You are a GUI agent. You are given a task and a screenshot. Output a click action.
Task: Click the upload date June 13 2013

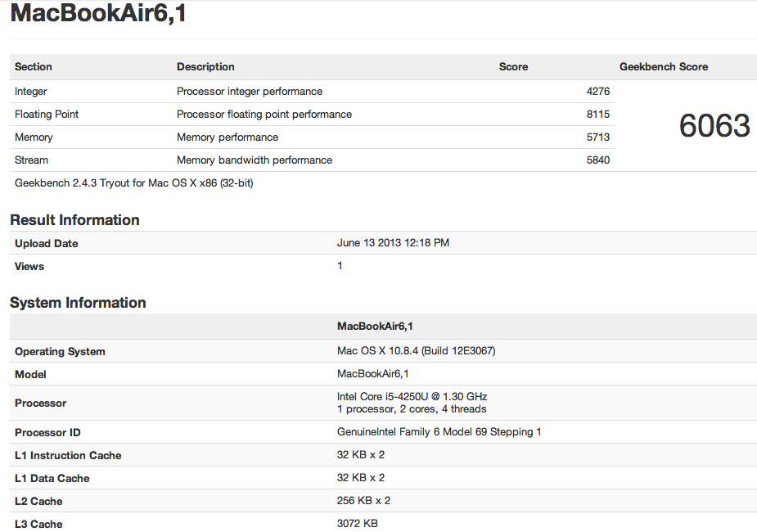393,243
